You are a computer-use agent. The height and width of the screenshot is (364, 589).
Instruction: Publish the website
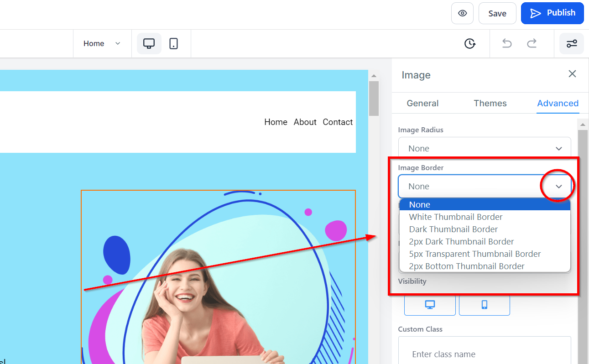point(553,13)
